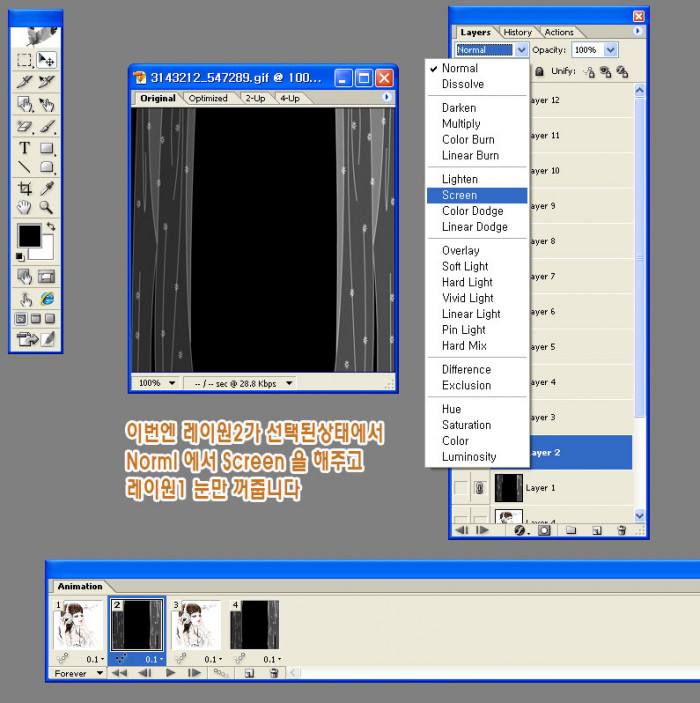Select the Crop tool
The image size is (700, 703).
(x=25, y=189)
